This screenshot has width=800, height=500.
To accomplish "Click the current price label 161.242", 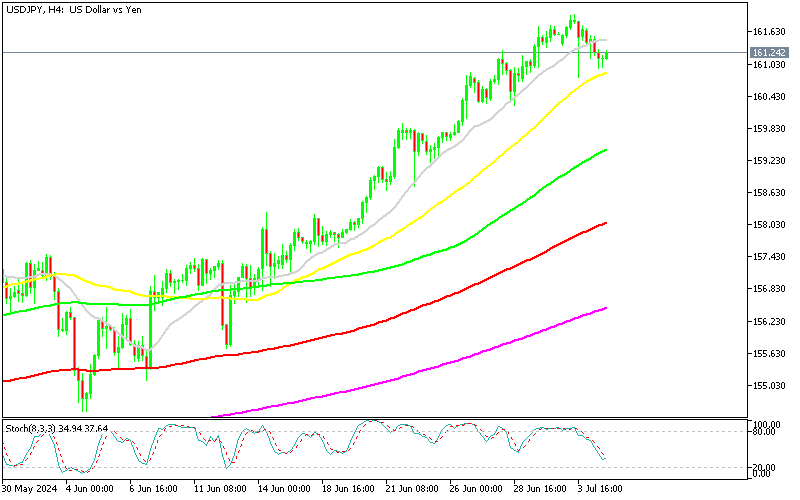I will pyautogui.click(x=769, y=53).
